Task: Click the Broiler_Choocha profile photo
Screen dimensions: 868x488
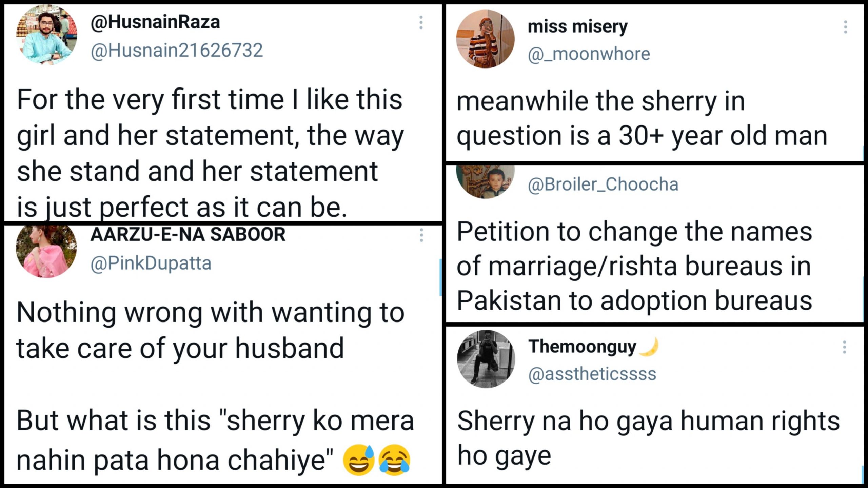Action: coord(485,181)
